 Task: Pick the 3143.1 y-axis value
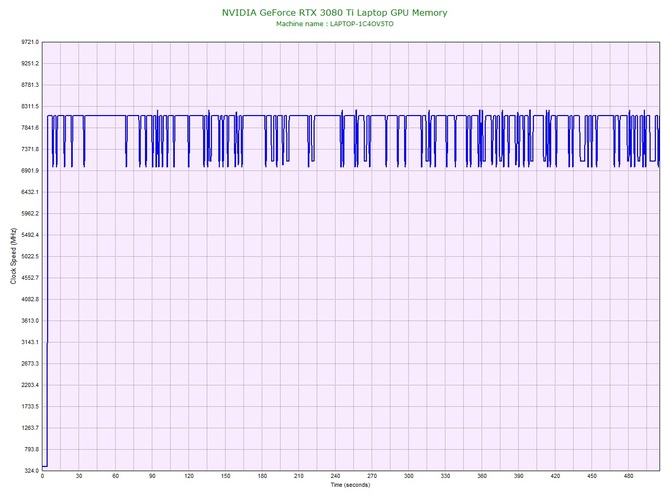click(30, 342)
